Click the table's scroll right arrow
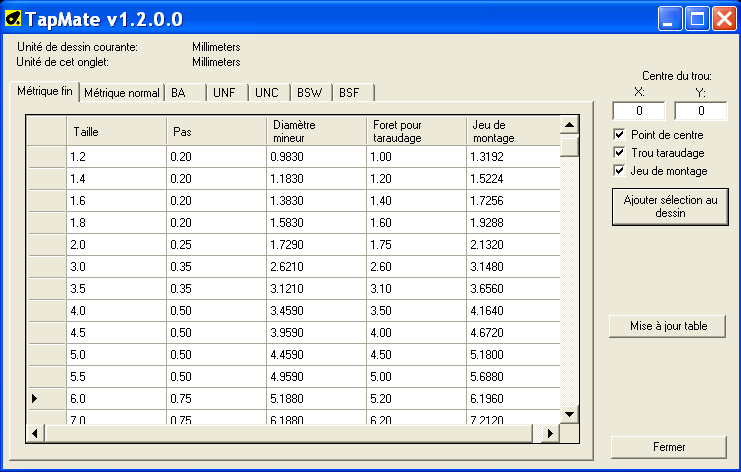The width and height of the screenshot is (741, 472). click(551, 433)
